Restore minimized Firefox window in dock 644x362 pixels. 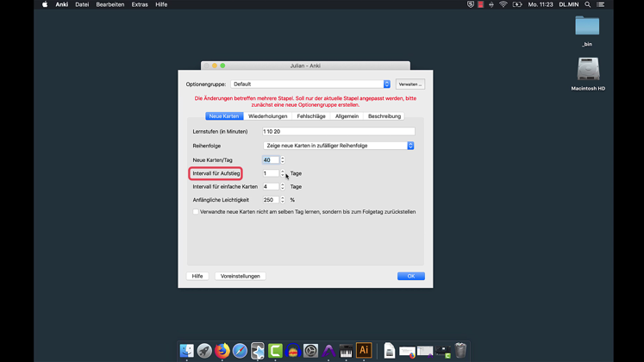point(407,352)
